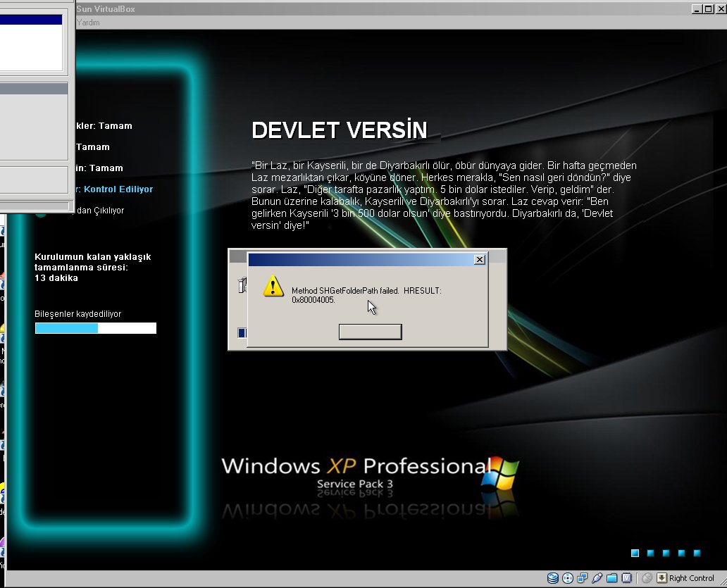Select the last slide indicator square

(x=697, y=553)
